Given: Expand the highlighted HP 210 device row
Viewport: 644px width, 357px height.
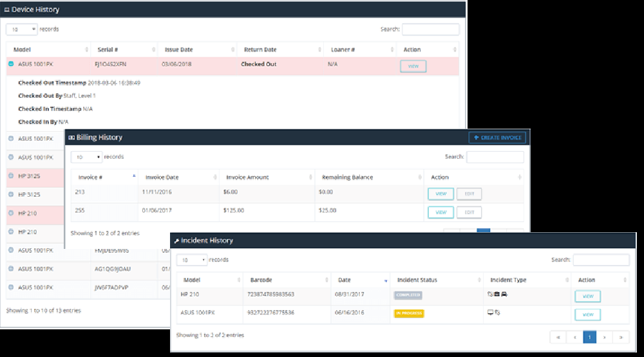Looking at the screenshot, I should tap(11, 213).
